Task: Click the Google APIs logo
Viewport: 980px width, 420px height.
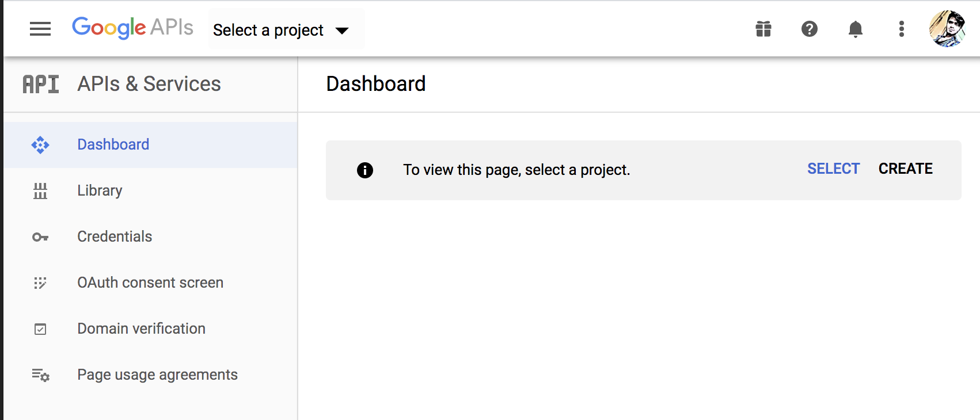Action: (x=132, y=28)
